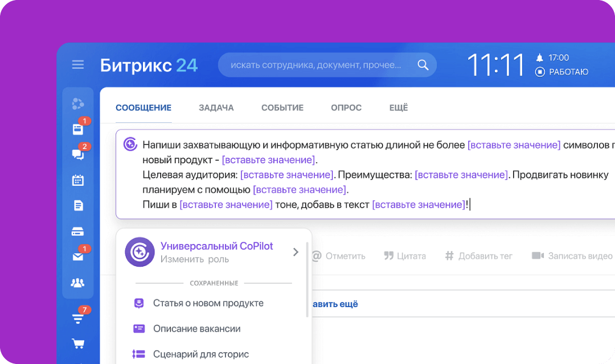Select the Универсальный CoPilot role title
Image resolution: width=615 pixels, height=364 pixels.
click(x=216, y=246)
